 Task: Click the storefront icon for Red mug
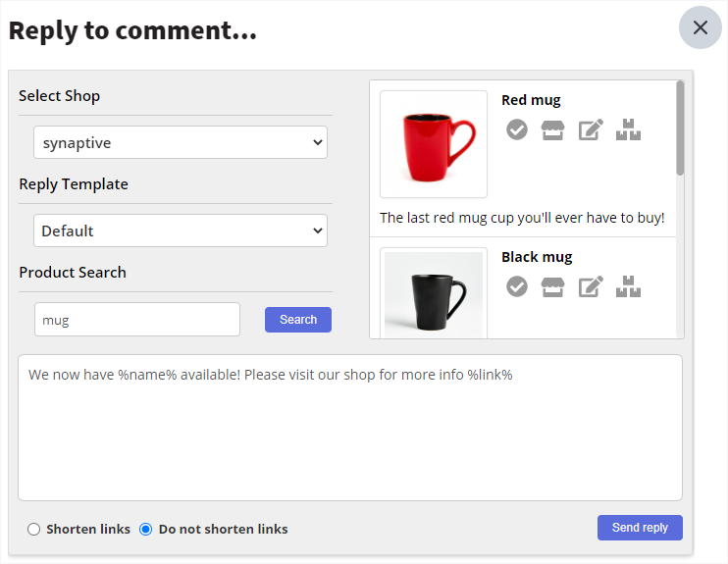(553, 129)
